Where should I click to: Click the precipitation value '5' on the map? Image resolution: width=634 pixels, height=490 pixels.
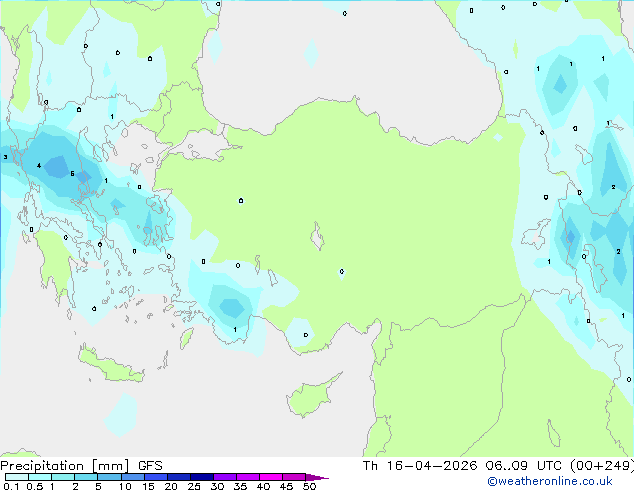72,173
